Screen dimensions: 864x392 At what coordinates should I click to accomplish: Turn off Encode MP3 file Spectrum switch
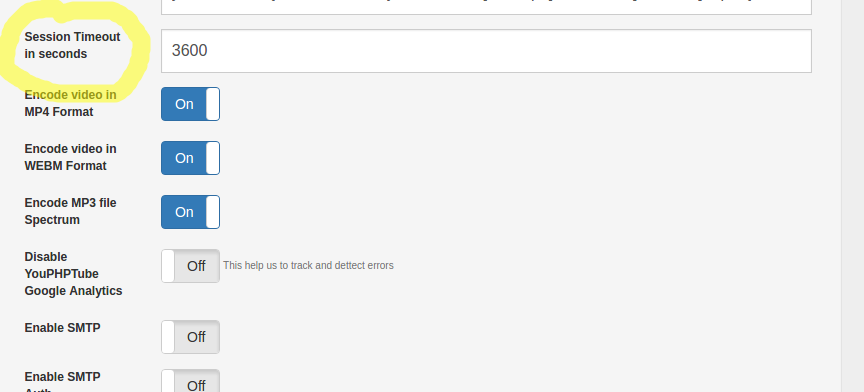[x=190, y=212]
